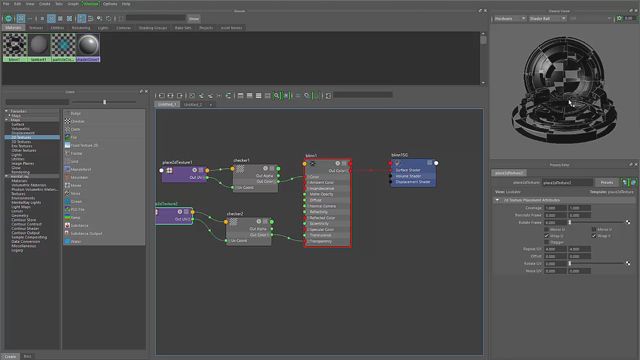Viewport: 640px width, 360px height.
Task: Select the blinn1 material thumbnail
Action: click(x=15, y=47)
